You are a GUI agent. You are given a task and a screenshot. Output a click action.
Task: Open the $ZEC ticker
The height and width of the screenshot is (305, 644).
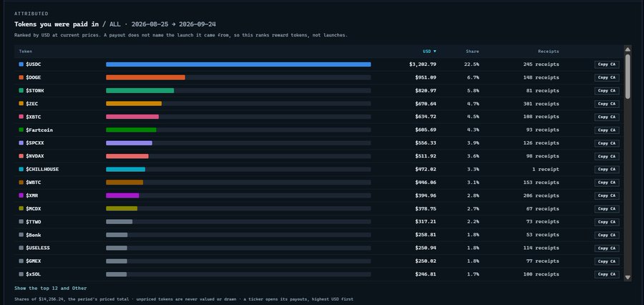[32, 104]
